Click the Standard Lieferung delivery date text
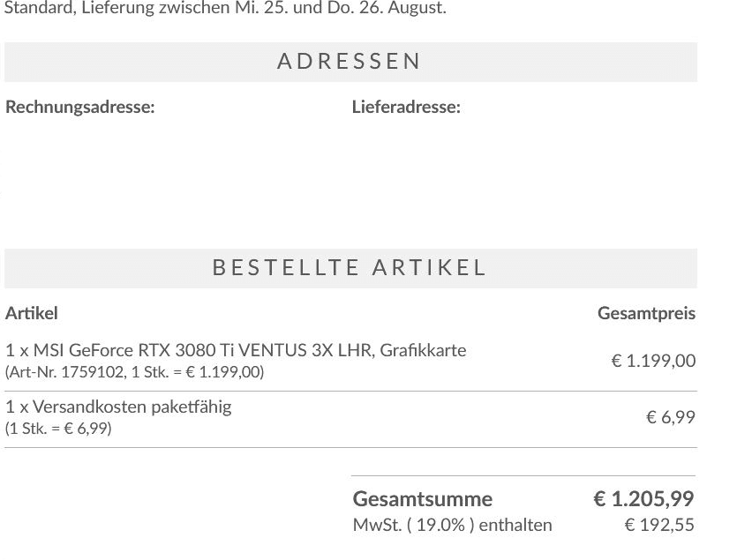Screen dimensions: 737x560 [225, 8]
